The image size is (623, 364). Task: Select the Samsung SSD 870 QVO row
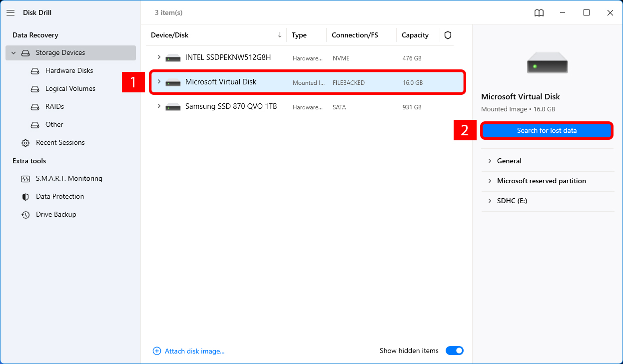pos(231,106)
